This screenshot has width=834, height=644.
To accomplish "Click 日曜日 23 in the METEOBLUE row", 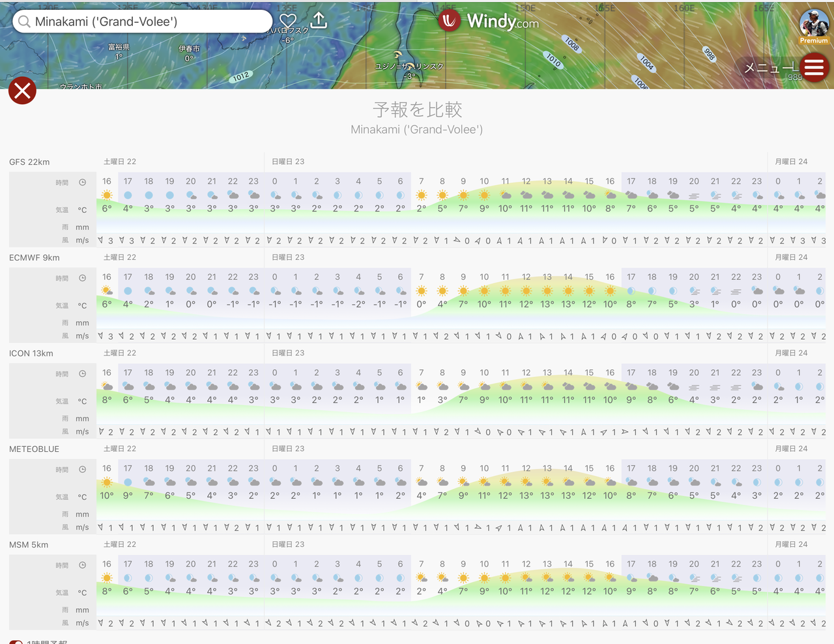I will 288,449.
